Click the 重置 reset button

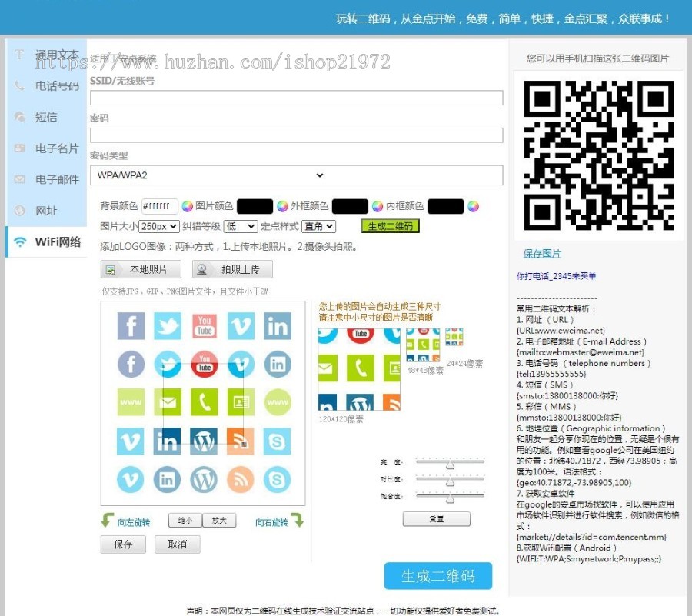click(437, 519)
